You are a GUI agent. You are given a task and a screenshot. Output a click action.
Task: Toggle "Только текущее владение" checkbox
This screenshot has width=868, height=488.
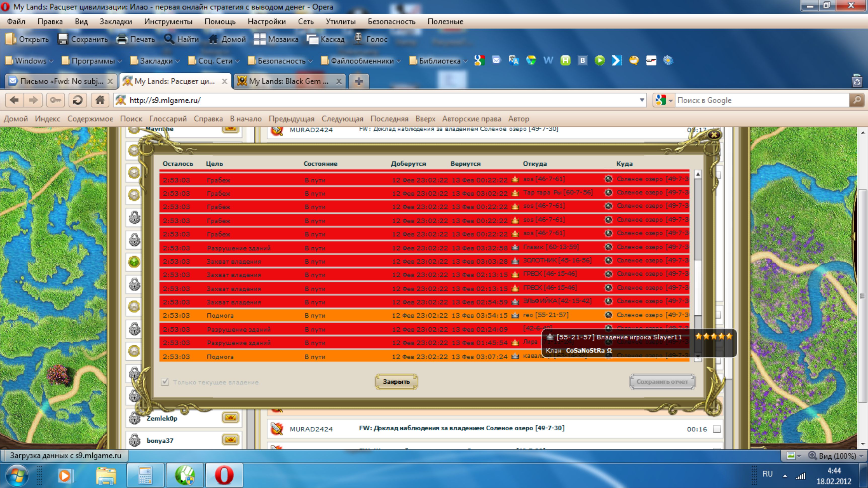[x=165, y=382]
